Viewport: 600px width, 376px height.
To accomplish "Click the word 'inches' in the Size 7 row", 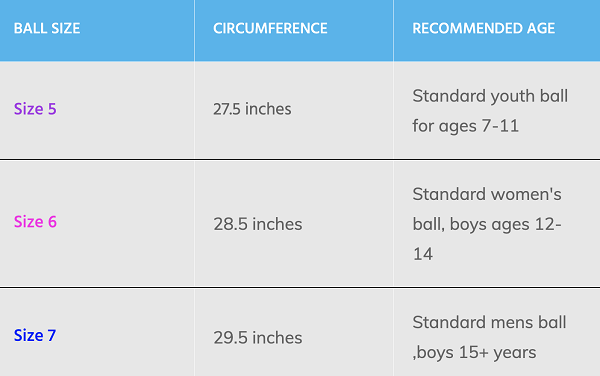I will [x=277, y=338].
